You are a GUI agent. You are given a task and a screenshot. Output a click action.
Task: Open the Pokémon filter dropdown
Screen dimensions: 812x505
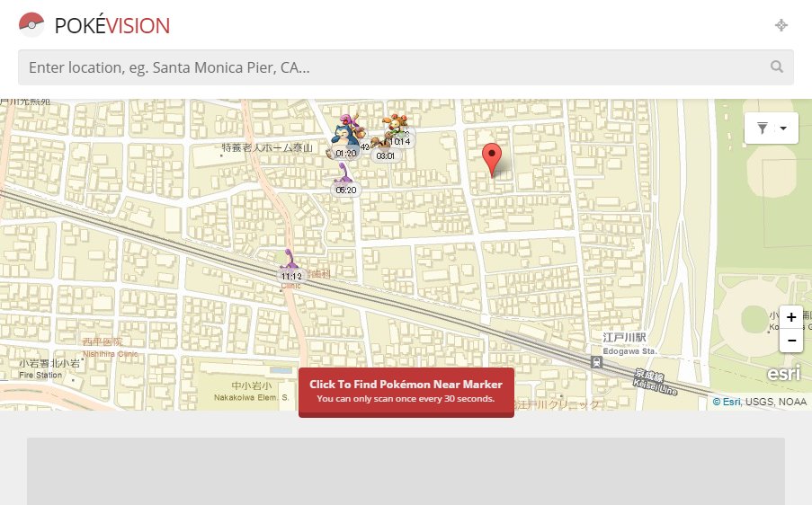click(772, 128)
